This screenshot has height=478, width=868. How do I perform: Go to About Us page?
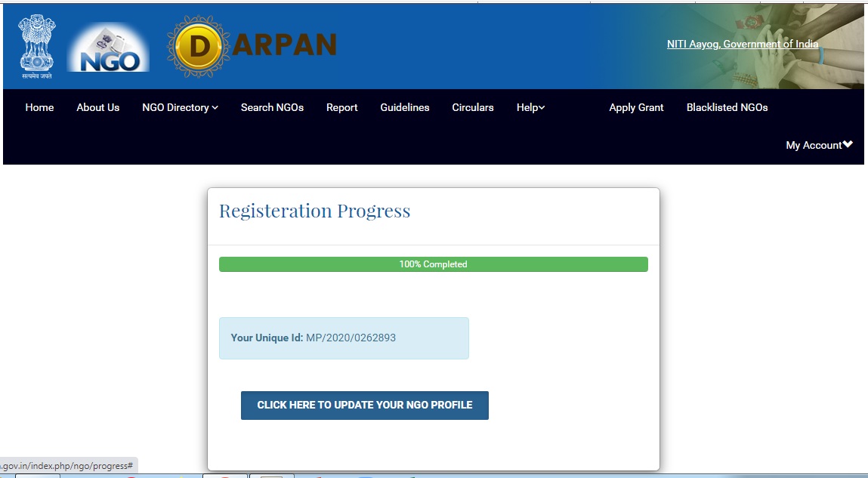(x=98, y=107)
